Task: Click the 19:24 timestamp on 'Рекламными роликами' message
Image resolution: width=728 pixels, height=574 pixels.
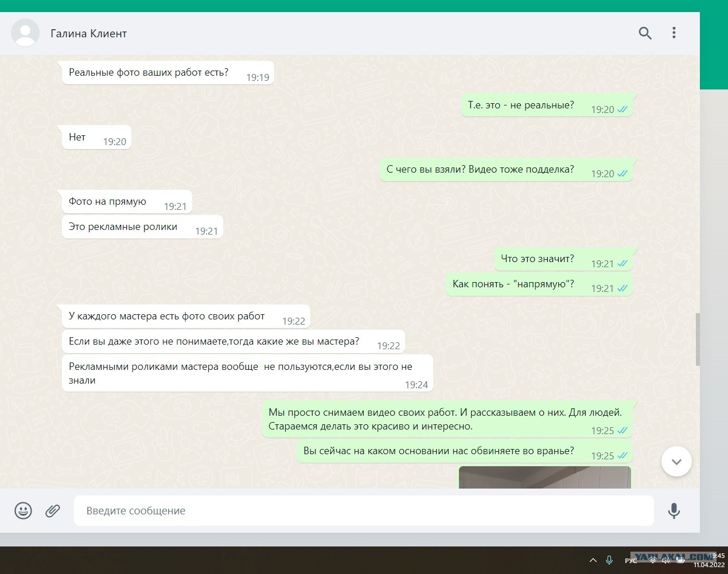Action: pos(416,385)
